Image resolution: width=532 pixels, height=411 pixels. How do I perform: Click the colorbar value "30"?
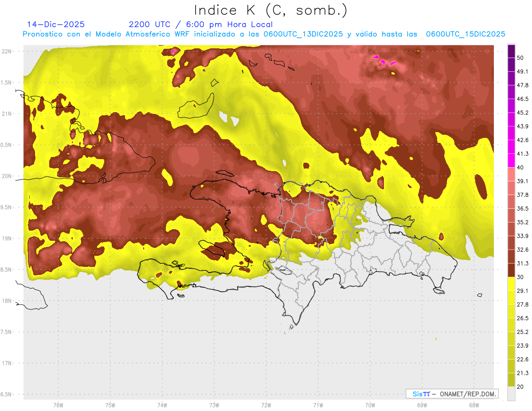coord(520,277)
